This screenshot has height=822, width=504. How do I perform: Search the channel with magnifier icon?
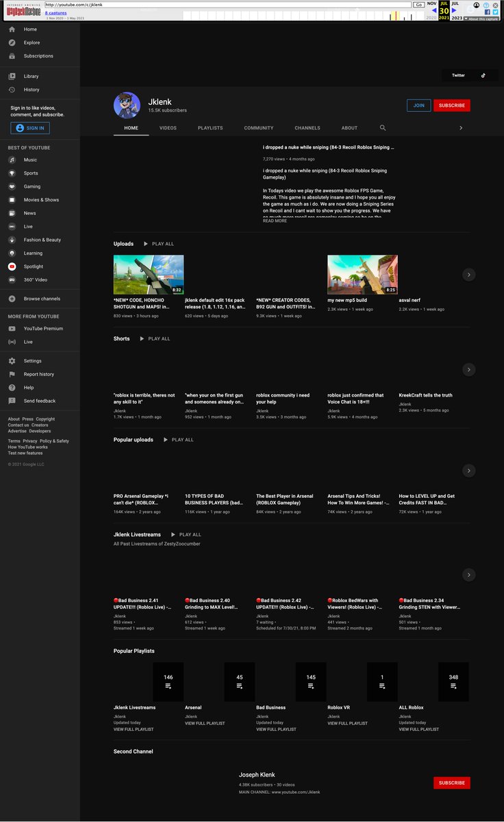click(383, 128)
